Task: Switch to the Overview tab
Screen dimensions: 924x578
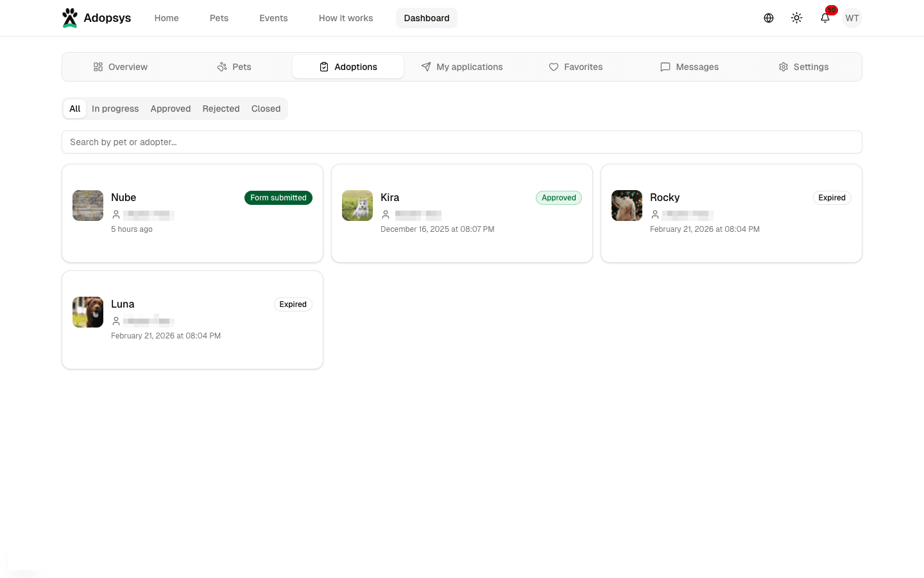Action: coord(120,67)
